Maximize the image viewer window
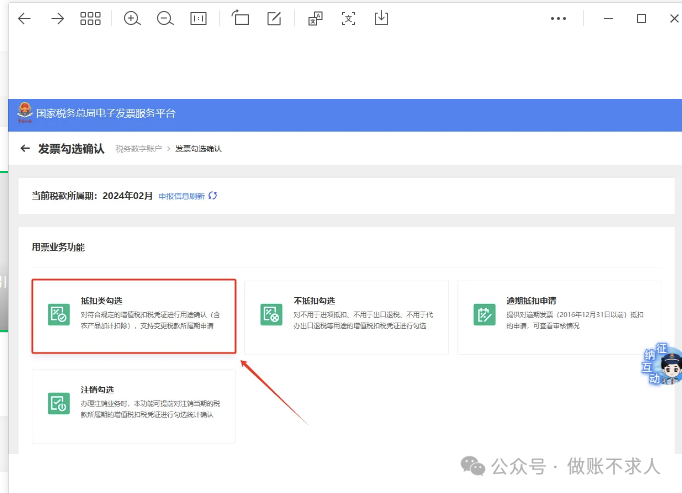The width and height of the screenshot is (682, 493). (641, 18)
